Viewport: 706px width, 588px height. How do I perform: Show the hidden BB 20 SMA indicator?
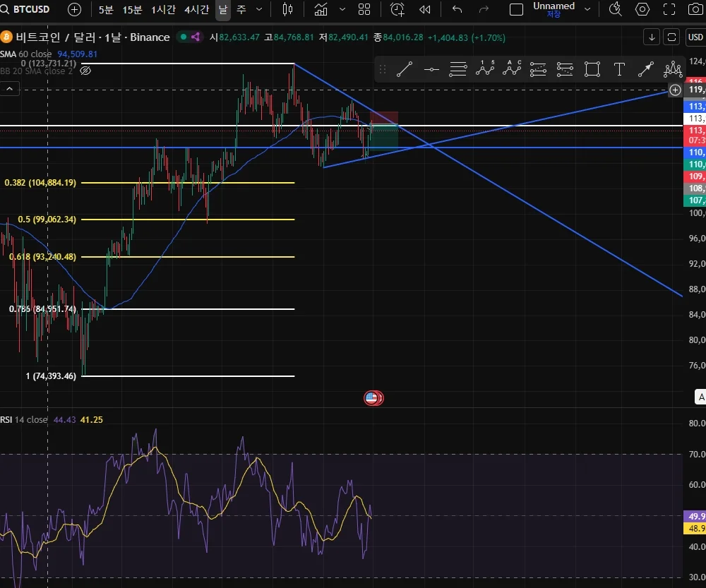coord(85,71)
